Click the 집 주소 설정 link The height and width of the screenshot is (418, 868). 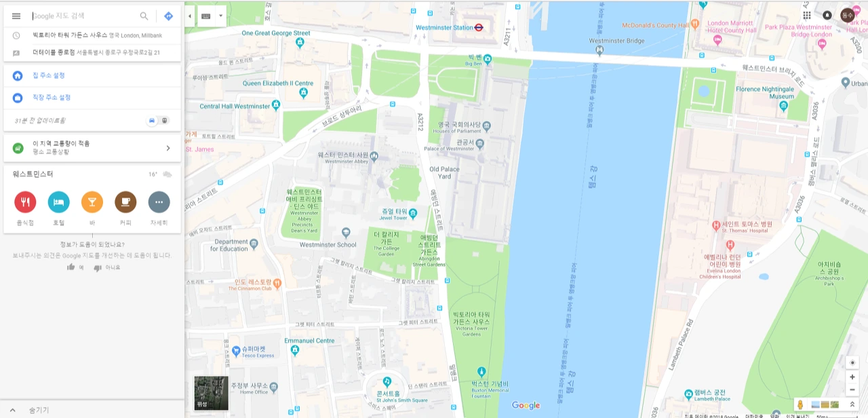pos(49,75)
